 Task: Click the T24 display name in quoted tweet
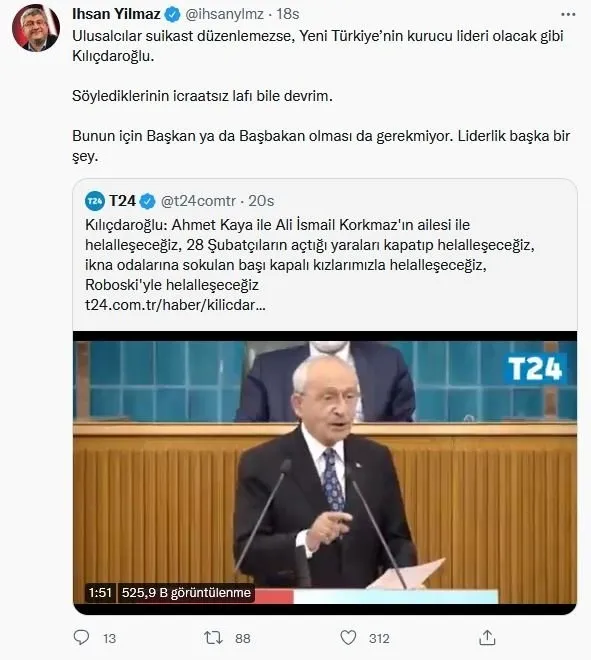(x=122, y=201)
